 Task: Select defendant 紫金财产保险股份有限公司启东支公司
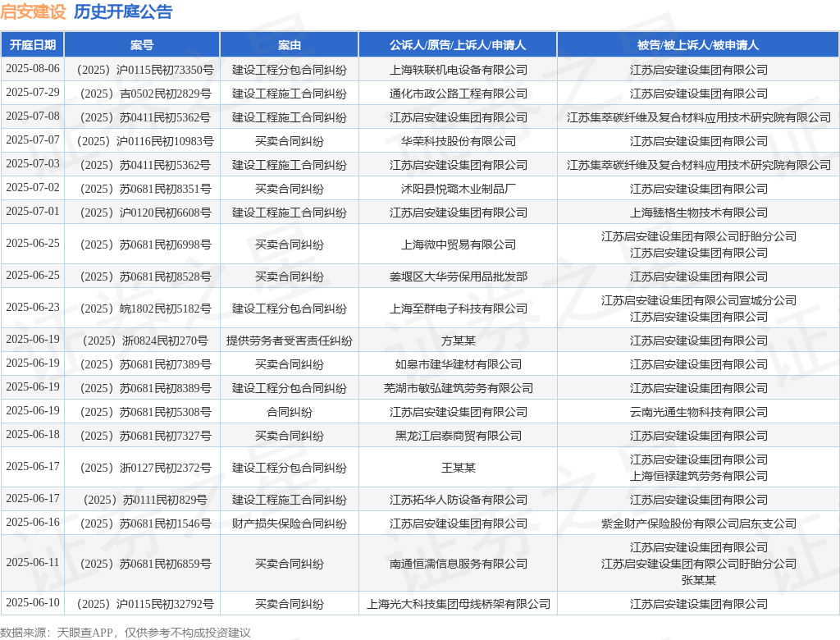pyautogui.click(x=699, y=523)
